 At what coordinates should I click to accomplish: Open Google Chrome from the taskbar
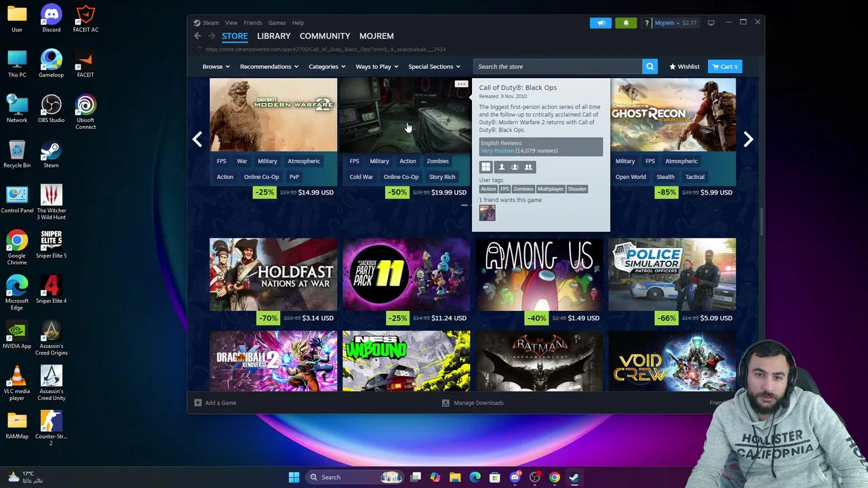(555, 477)
